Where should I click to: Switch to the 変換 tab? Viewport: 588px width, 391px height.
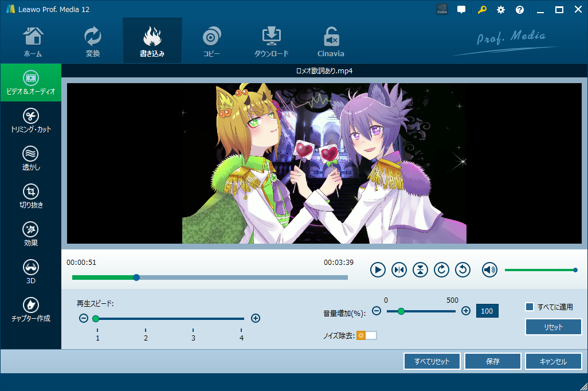[93, 42]
